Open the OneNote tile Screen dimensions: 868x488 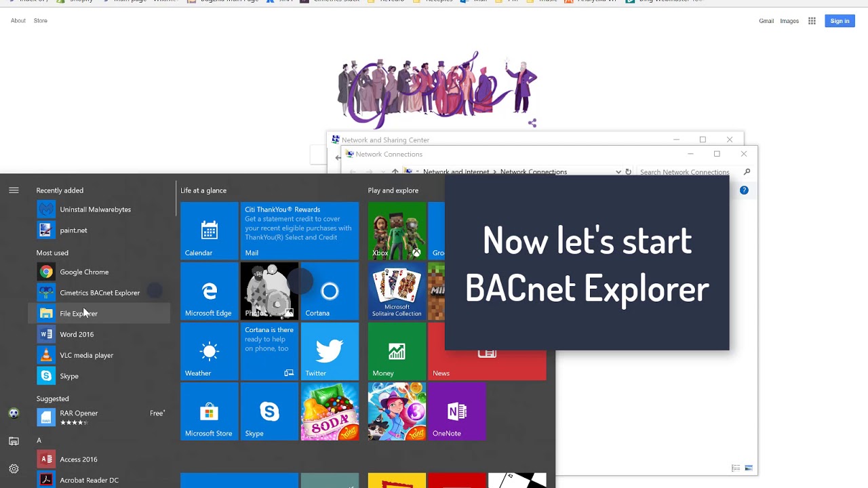coord(457,411)
